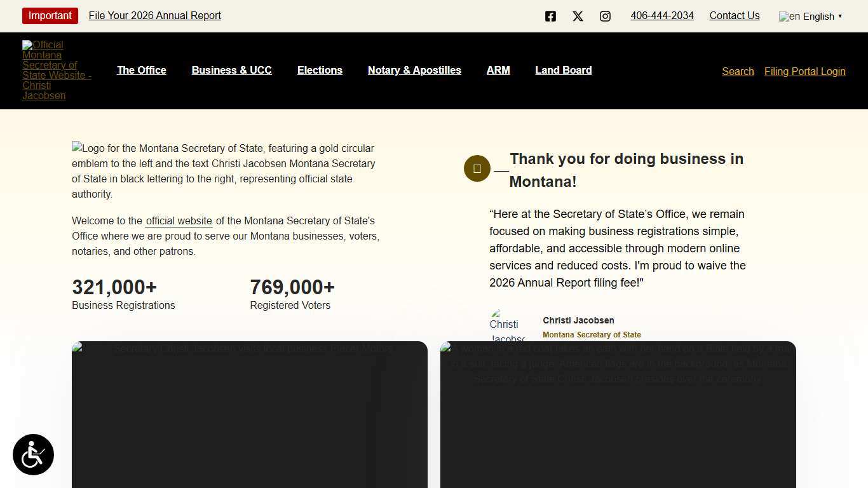The image size is (868, 488).
Task: Open the Elections menu
Action: [320, 70]
